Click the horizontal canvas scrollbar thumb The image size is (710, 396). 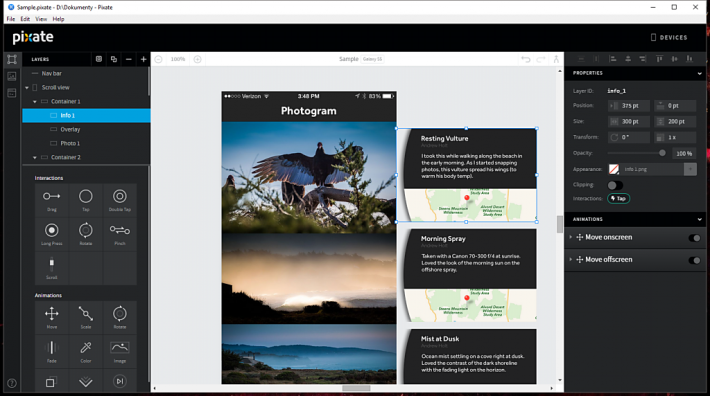coord(356,388)
